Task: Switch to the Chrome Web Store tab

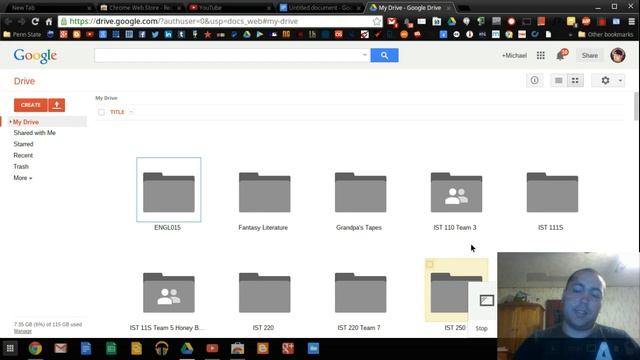Action: coord(140,8)
